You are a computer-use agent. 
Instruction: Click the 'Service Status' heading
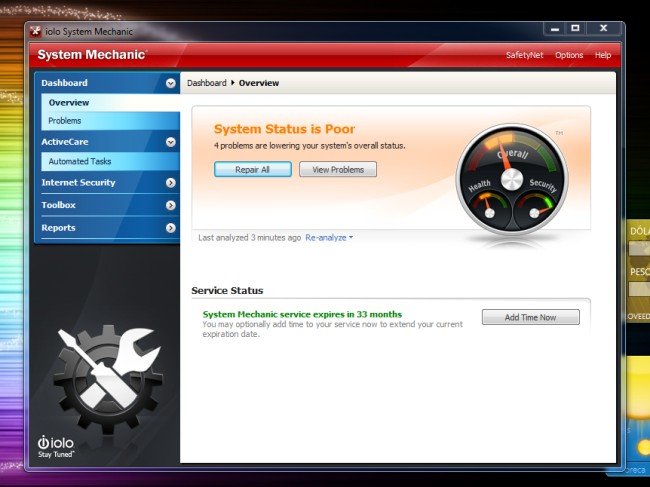point(227,291)
